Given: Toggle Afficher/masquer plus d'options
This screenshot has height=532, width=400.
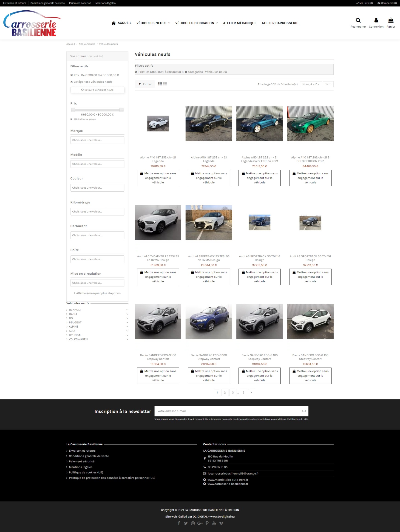Looking at the screenshot, I should pos(97,293).
